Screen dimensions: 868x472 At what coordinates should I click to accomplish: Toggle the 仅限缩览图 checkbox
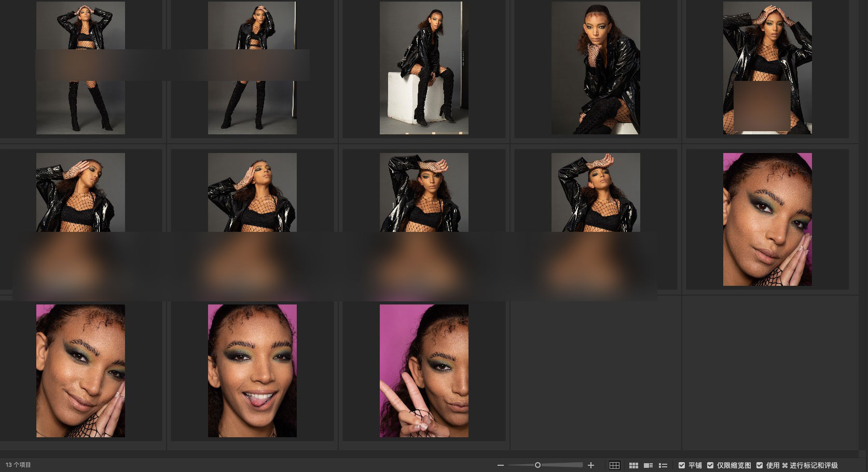[710, 465]
